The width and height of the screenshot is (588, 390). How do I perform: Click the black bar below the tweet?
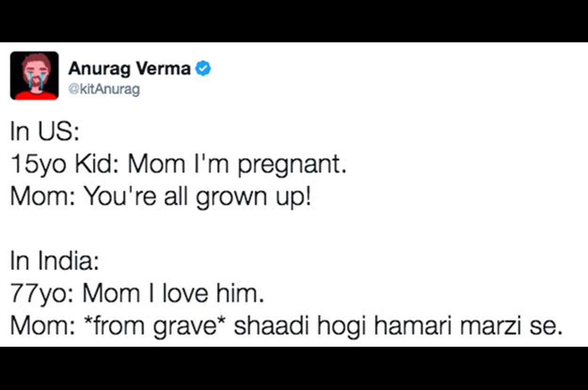(294, 369)
